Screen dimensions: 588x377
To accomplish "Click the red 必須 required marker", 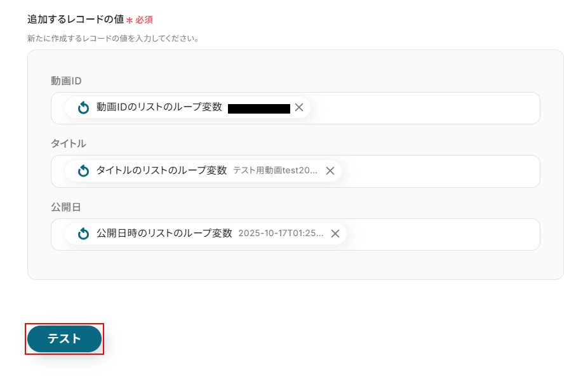I will coord(144,20).
